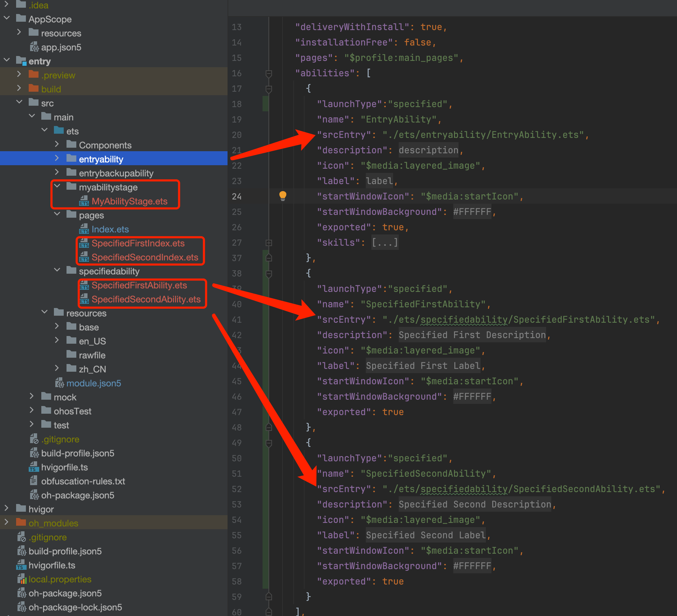Click the local.properties file icon
The width and height of the screenshot is (677, 616).
(x=21, y=579)
